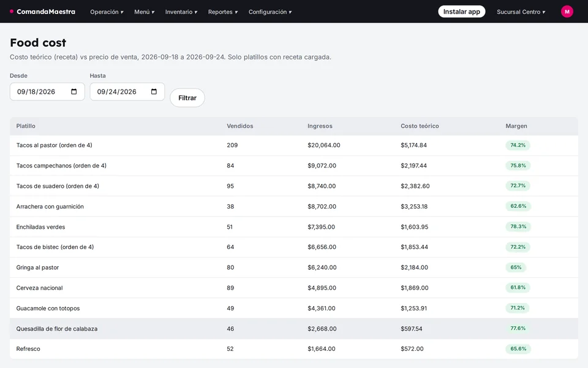588x368 pixels.
Task: Click the 78.3% margin badge for Enchiladas verdes
Action: (518, 226)
